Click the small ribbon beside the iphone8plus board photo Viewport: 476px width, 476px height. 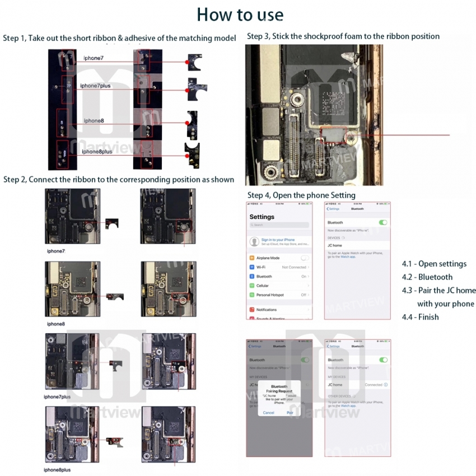click(x=115, y=442)
